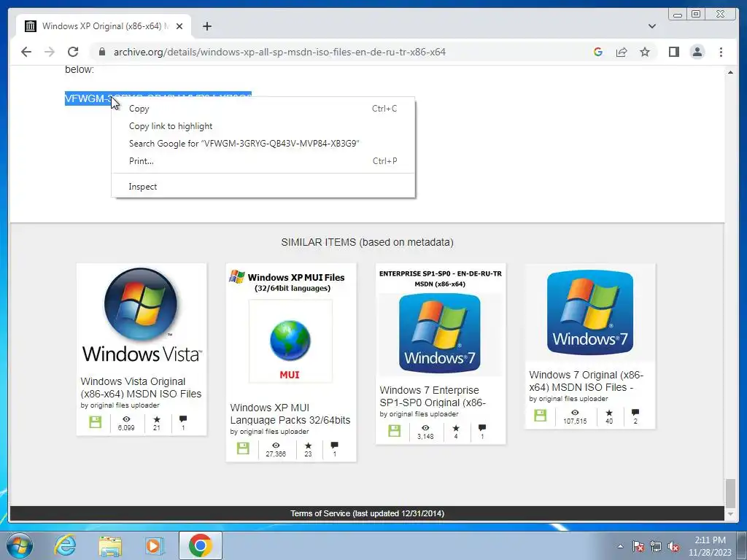Choose Print... in the context menu
The height and width of the screenshot is (560, 747).
[263, 161]
